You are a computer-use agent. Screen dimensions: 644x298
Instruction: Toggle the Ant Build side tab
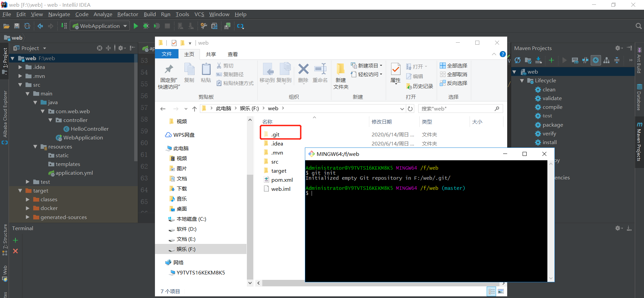639,60
